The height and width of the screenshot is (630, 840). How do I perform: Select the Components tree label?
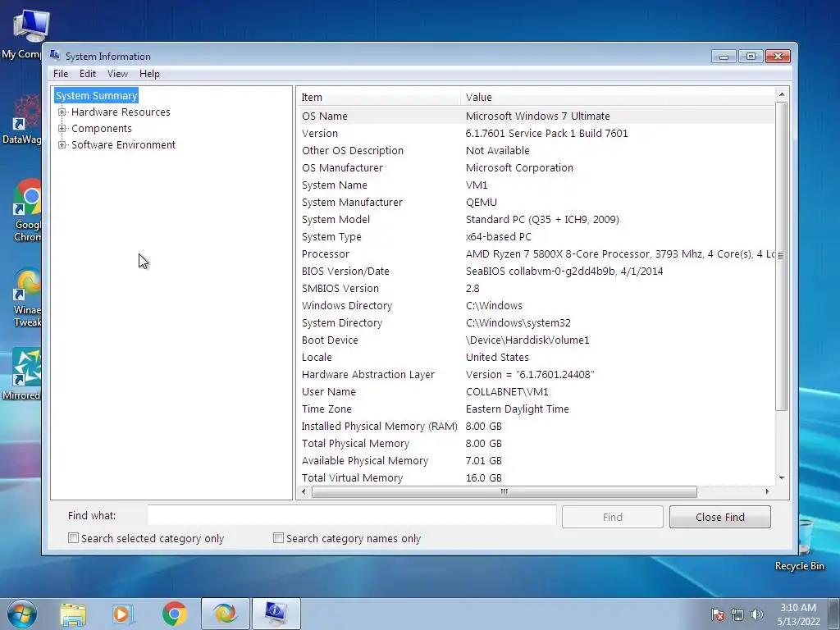point(101,129)
